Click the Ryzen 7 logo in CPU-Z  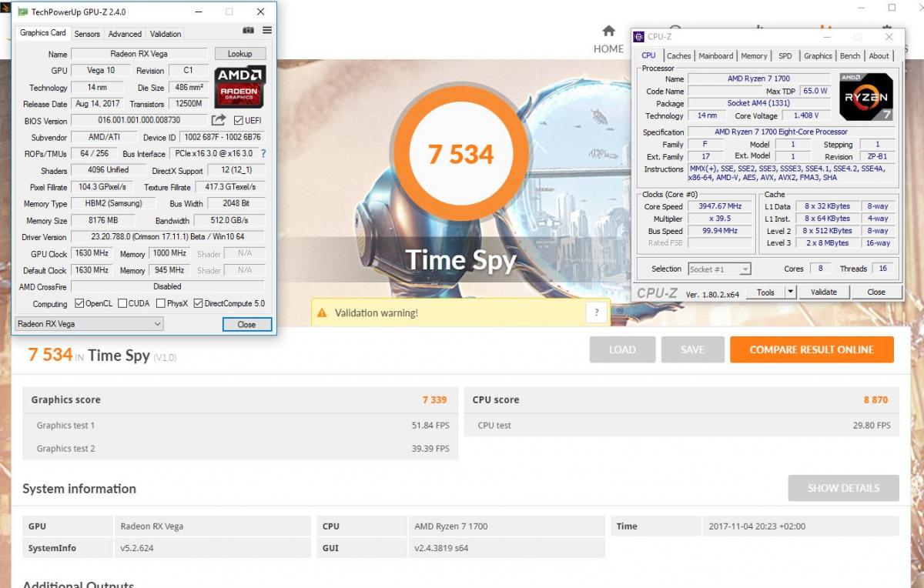(866, 96)
